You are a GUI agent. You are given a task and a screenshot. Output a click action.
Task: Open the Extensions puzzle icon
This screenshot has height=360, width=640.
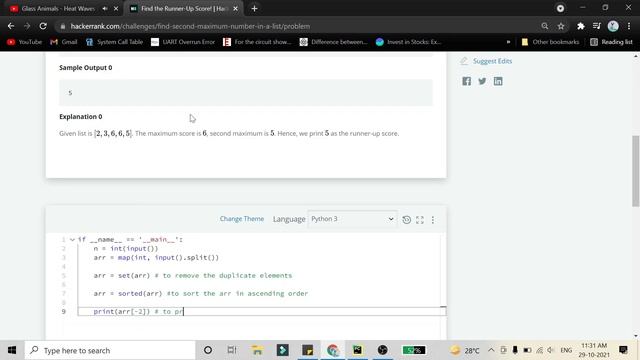point(580,26)
